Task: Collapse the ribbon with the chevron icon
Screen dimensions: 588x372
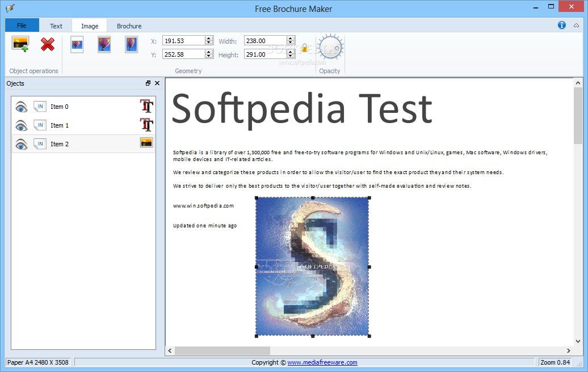Action: click(576, 26)
